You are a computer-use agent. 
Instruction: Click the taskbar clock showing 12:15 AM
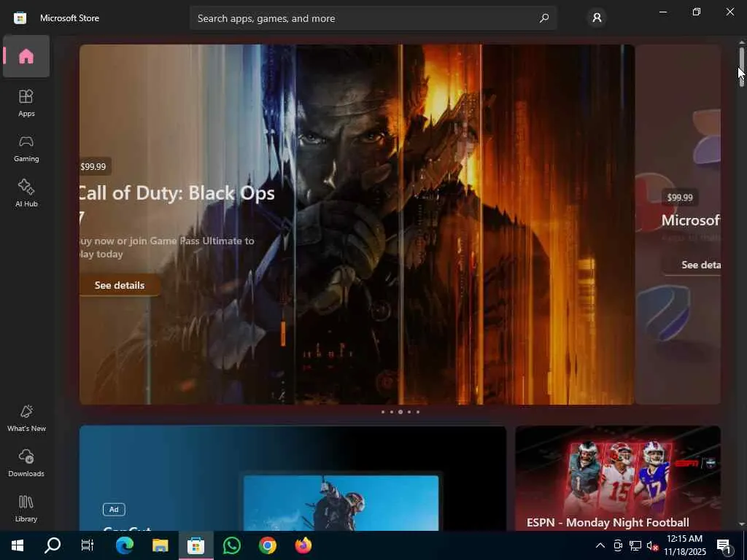684,545
